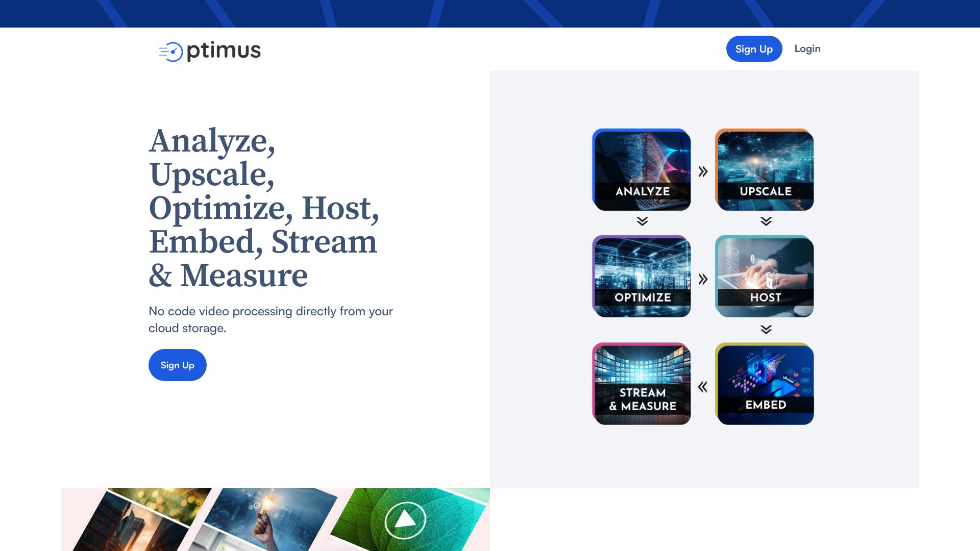Click the Sign Up button in navbar

click(x=754, y=48)
